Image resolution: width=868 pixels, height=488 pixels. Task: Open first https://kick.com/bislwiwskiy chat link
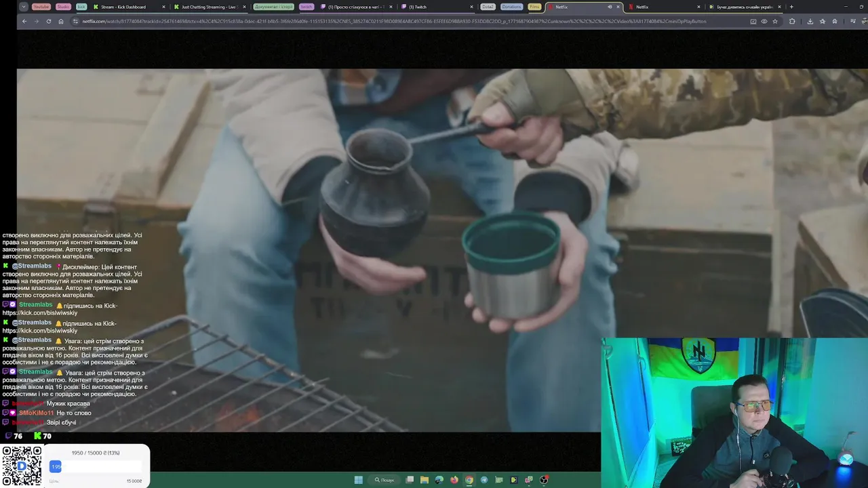coord(40,313)
